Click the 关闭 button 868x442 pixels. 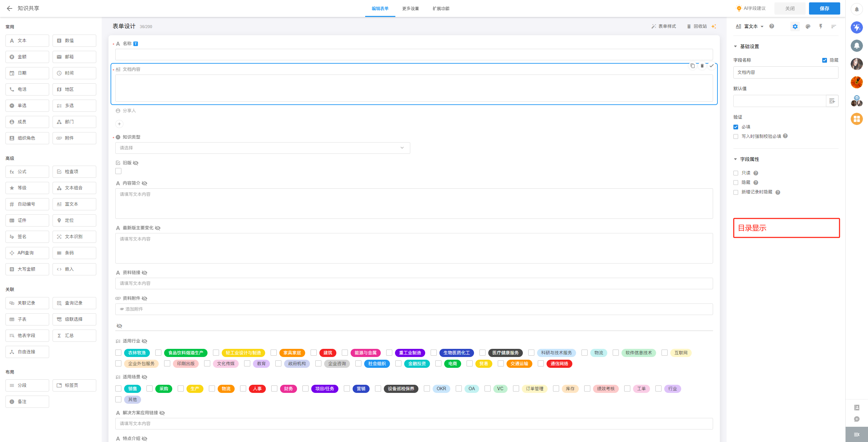coord(790,8)
